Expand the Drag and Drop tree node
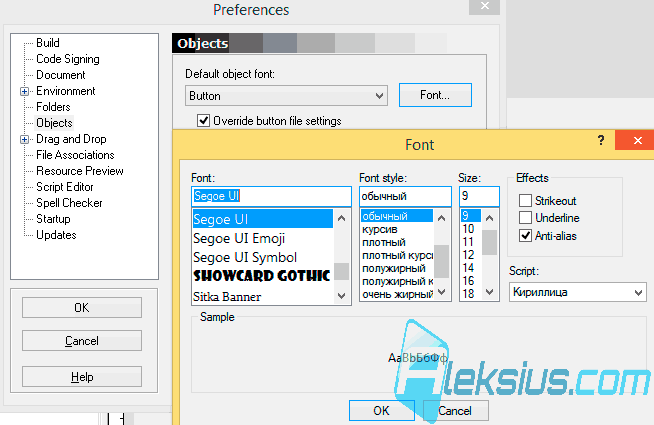 click(24, 139)
